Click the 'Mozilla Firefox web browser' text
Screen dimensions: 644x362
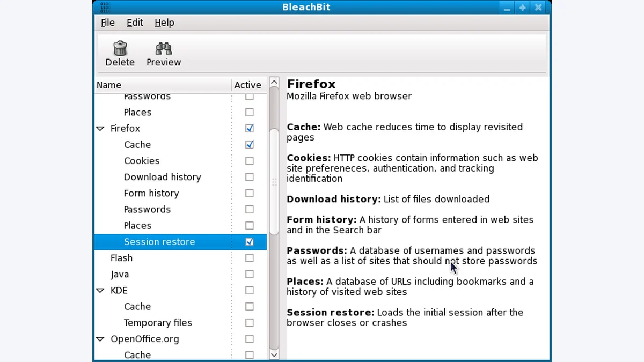tap(349, 97)
